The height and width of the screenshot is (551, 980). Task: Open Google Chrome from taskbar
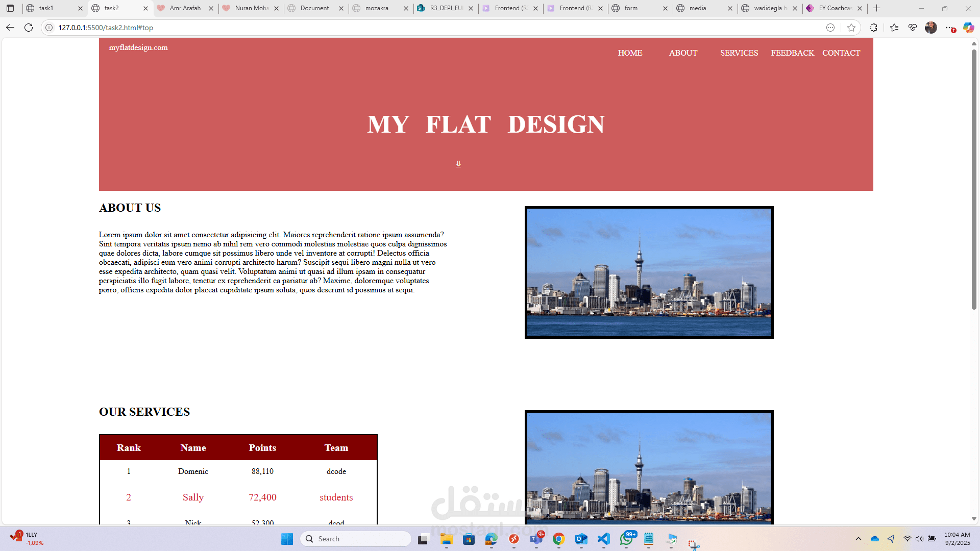coord(559,539)
